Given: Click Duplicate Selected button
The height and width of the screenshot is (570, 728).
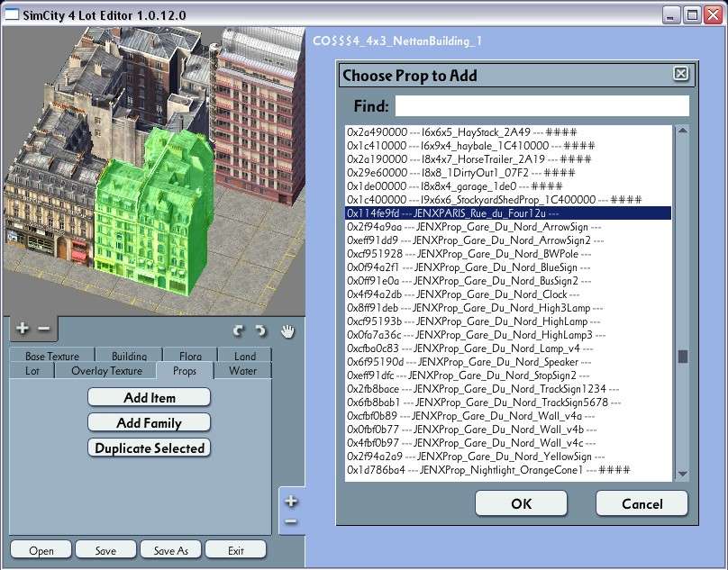Looking at the screenshot, I should [149, 448].
